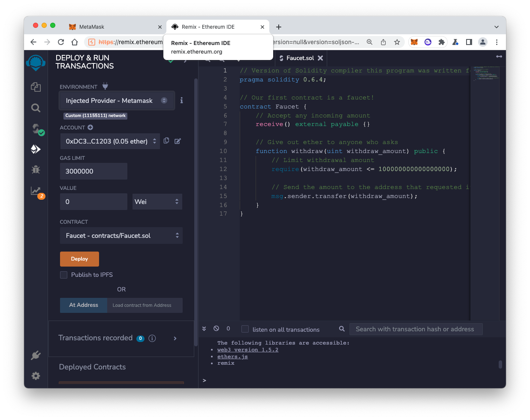Select the Faucet.sol editor tab
Screen dimensions: 530x420
click(x=300, y=58)
